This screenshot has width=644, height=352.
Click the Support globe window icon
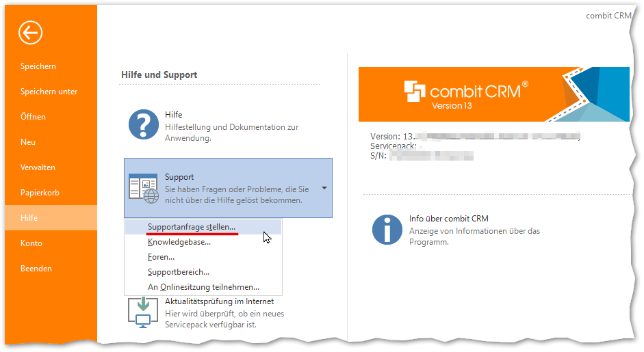[144, 189]
